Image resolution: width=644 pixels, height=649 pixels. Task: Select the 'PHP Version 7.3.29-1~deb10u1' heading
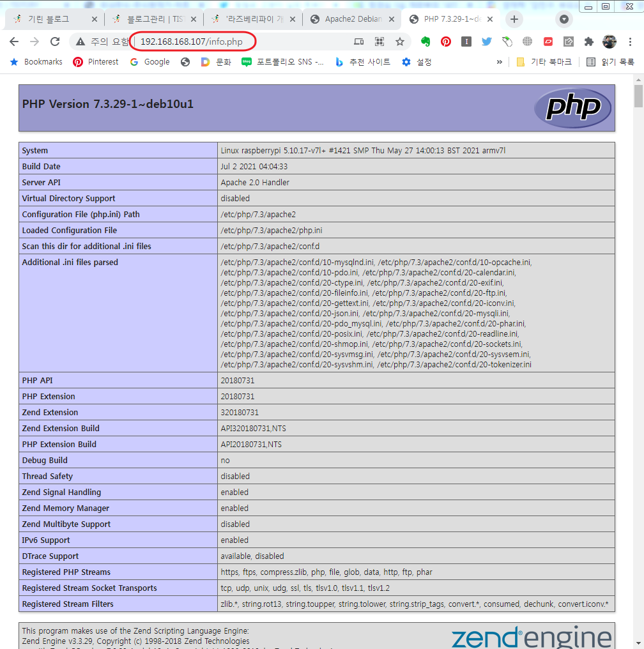(107, 104)
